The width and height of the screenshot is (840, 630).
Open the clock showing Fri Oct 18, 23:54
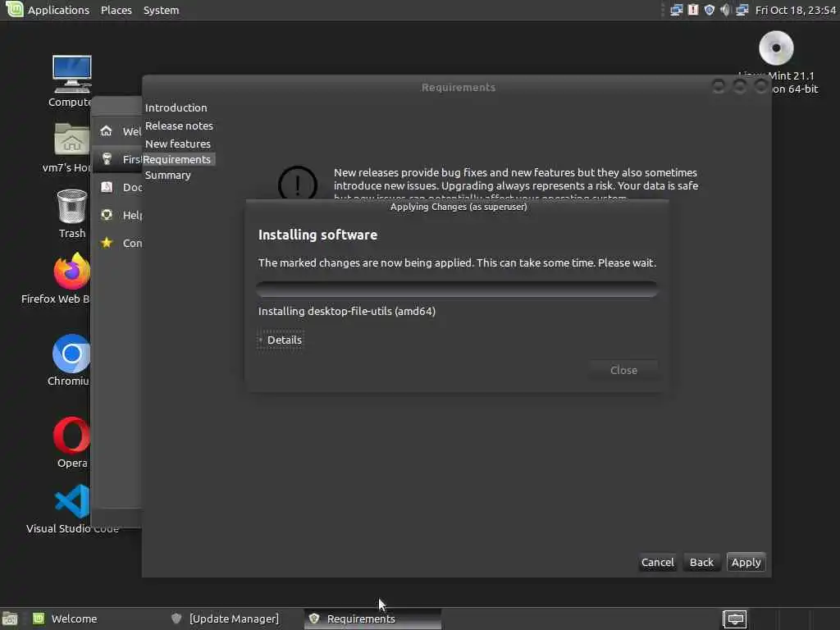tap(796, 10)
